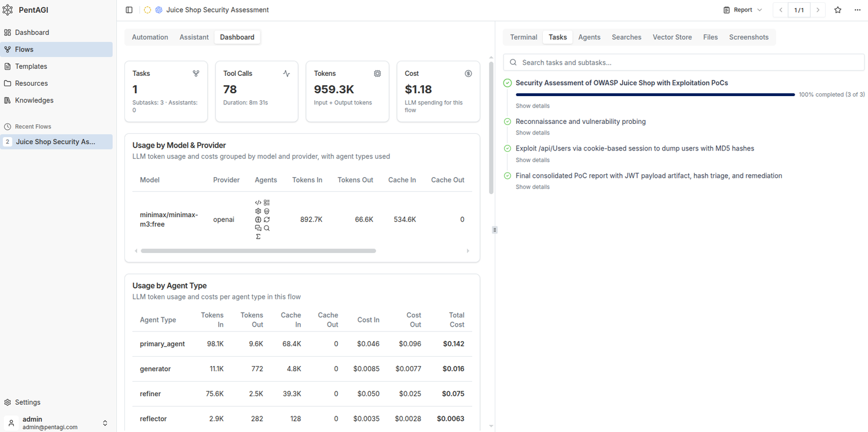Go to previous flow page arrow
The width and height of the screenshot is (868, 432).
tap(781, 10)
